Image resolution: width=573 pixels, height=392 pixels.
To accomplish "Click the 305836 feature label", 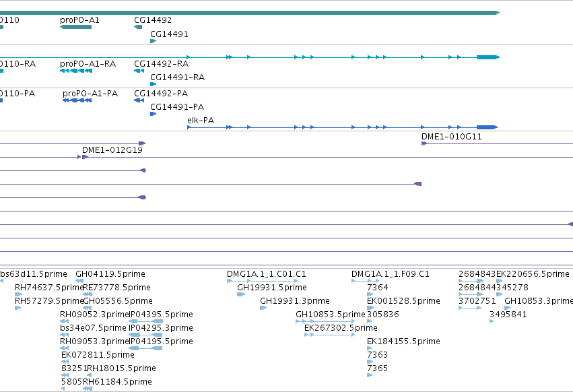I will point(383,315).
